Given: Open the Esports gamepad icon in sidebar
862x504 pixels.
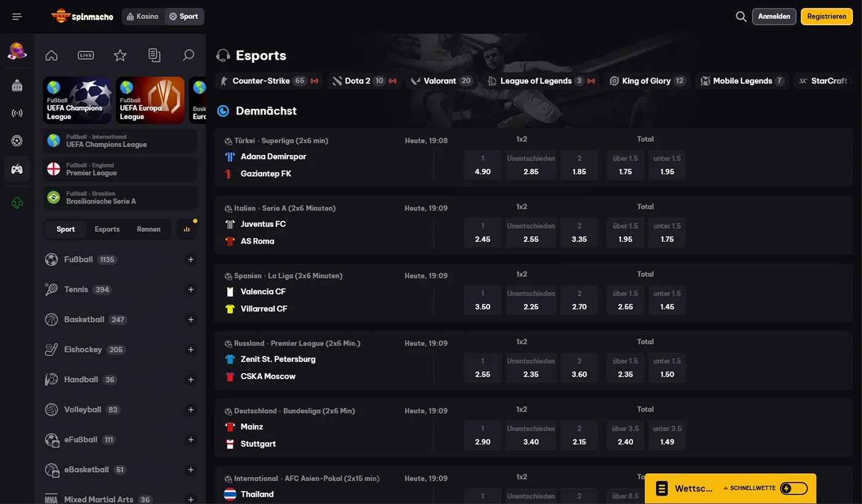Looking at the screenshot, I should [17, 169].
